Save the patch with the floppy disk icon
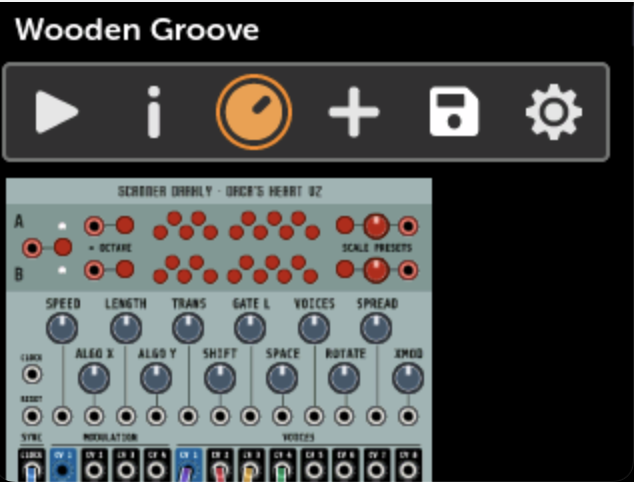The width and height of the screenshot is (634, 482). (x=454, y=112)
